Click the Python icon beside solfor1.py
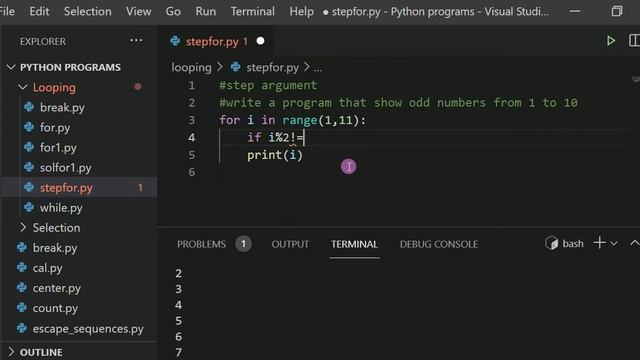The height and width of the screenshot is (360, 640). click(29, 167)
